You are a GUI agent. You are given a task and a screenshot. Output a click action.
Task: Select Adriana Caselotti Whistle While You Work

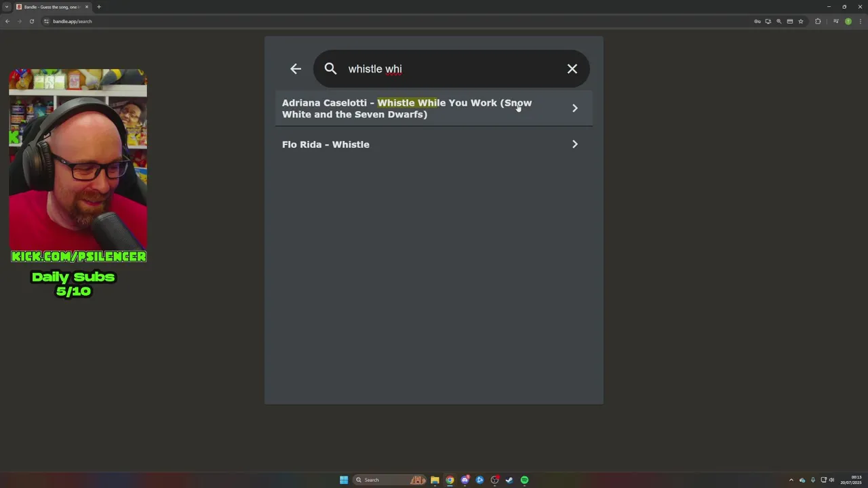(x=434, y=108)
